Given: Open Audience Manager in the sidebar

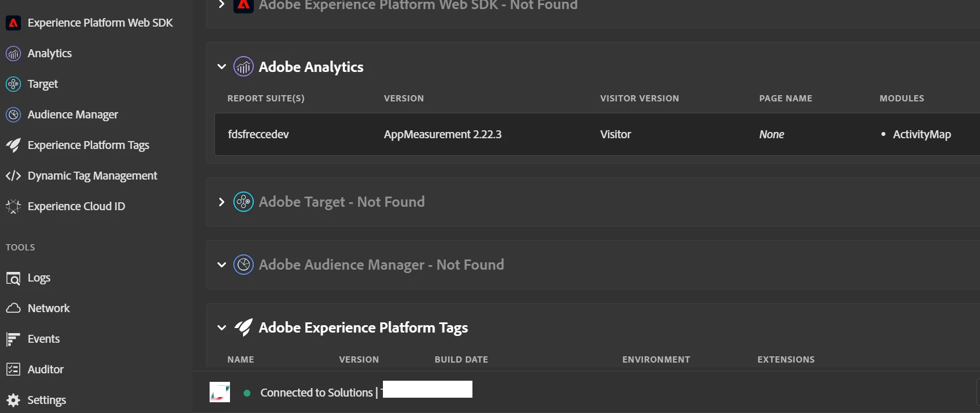Looking at the screenshot, I should pos(73,114).
